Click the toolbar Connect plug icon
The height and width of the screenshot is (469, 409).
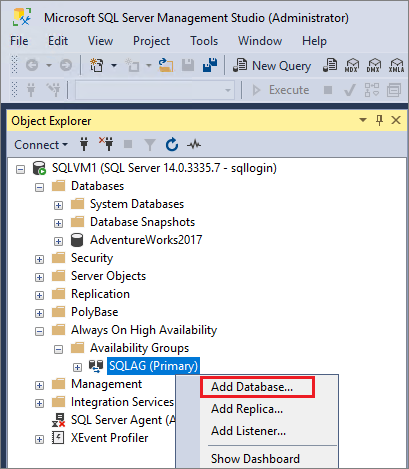click(x=31, y=90)
